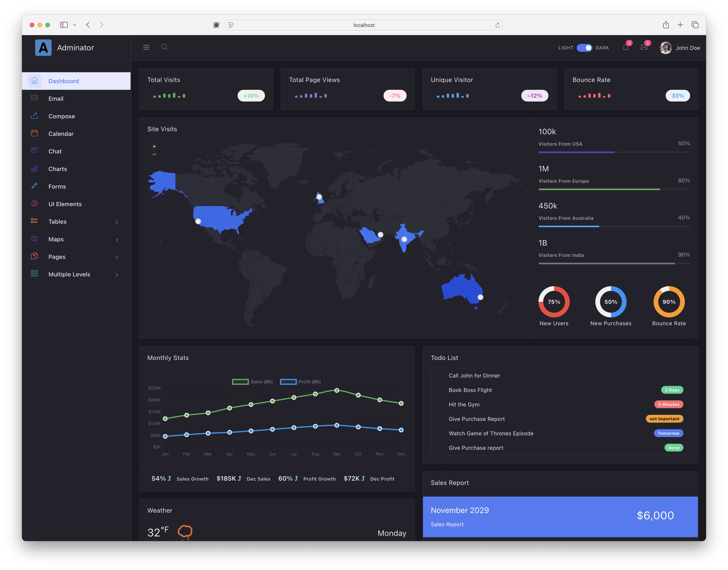This screenshot has height=570, width=728.
Task: Toggle the Light/Dark theme switch
Action: click(x=584, y=48)
